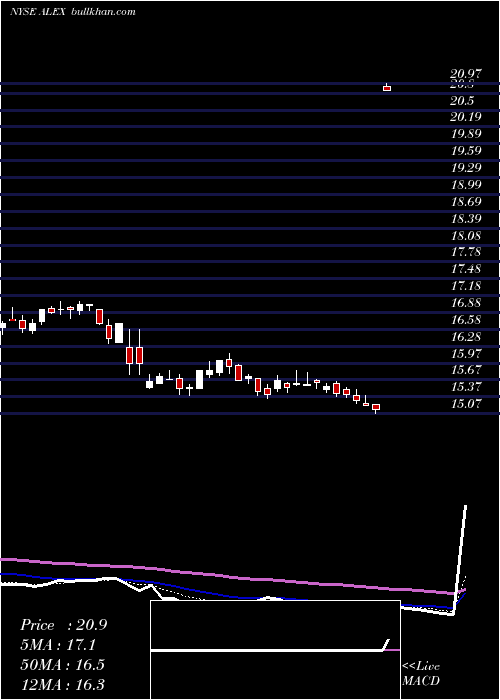
Task: Click the 20.5 price axis label
Action: (462, 101)
